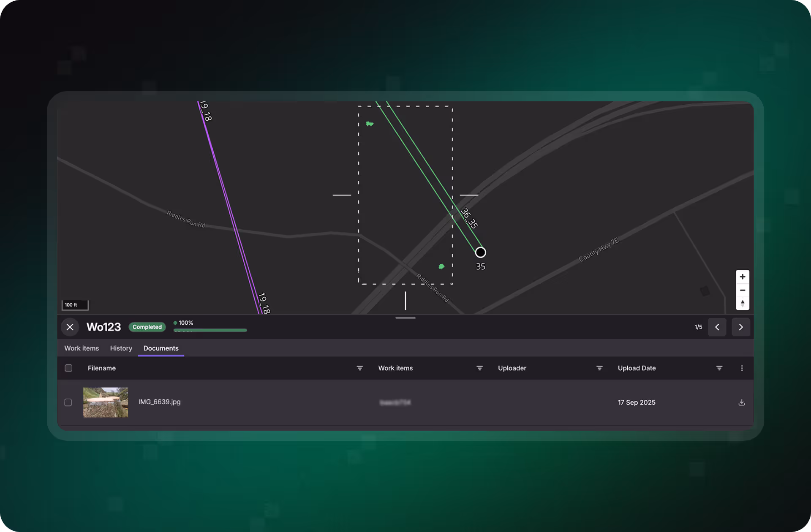811x532 pixels.
Task: Open the table column options kebab menu
Action: pos(742,368)
